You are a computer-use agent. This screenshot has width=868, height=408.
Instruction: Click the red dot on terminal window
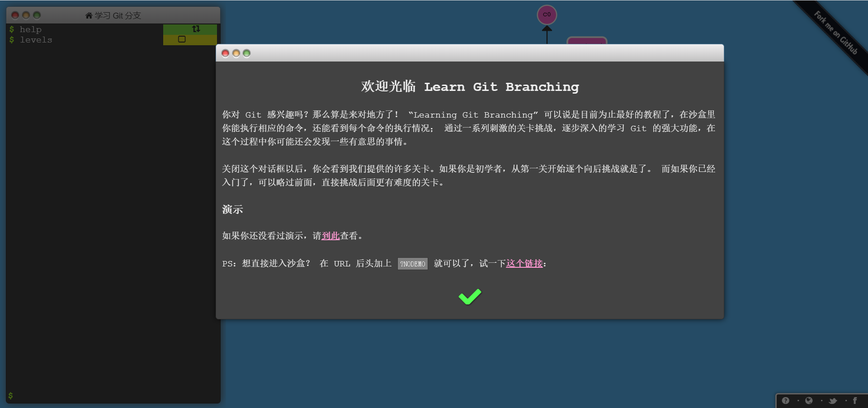tap(15, 15)
